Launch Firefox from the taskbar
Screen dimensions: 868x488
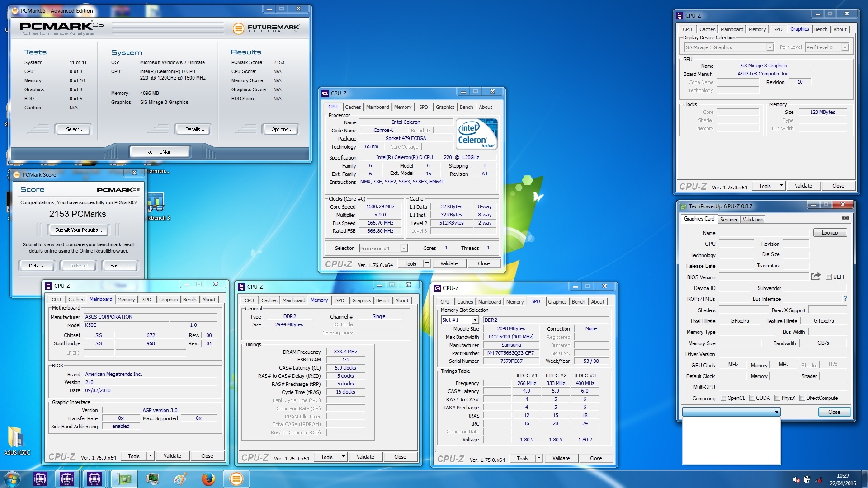(208, 479)
